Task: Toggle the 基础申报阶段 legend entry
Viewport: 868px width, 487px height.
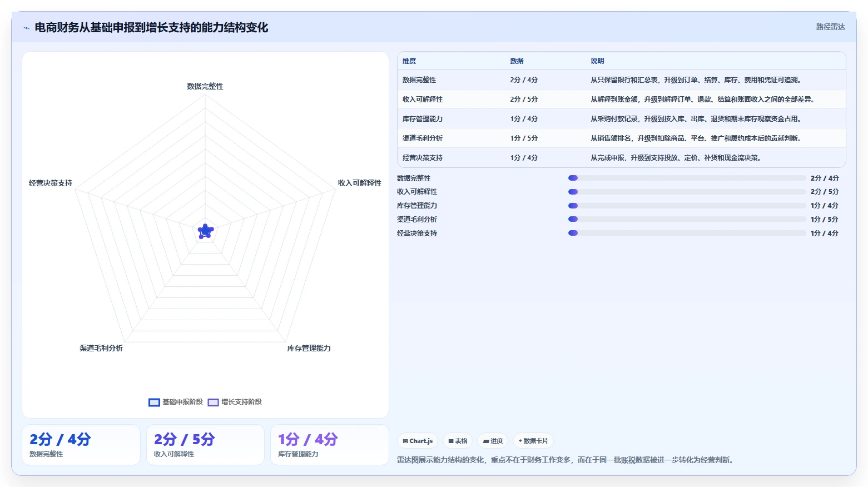Action: tap(176, 402)
